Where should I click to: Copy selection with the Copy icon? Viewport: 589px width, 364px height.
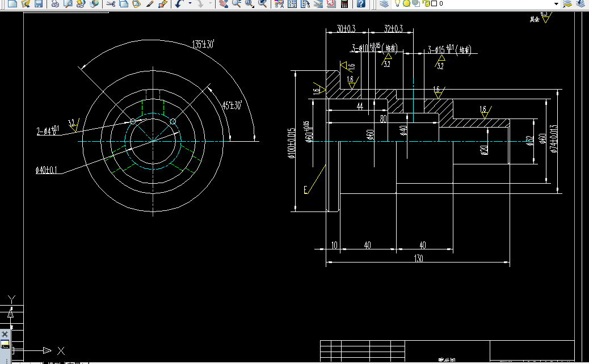[x=124, y=4]
